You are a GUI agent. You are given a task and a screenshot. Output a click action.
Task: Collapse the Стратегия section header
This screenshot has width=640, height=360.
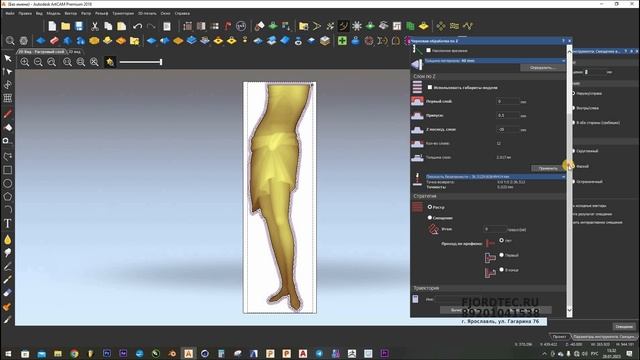click(x=488, y=196)
